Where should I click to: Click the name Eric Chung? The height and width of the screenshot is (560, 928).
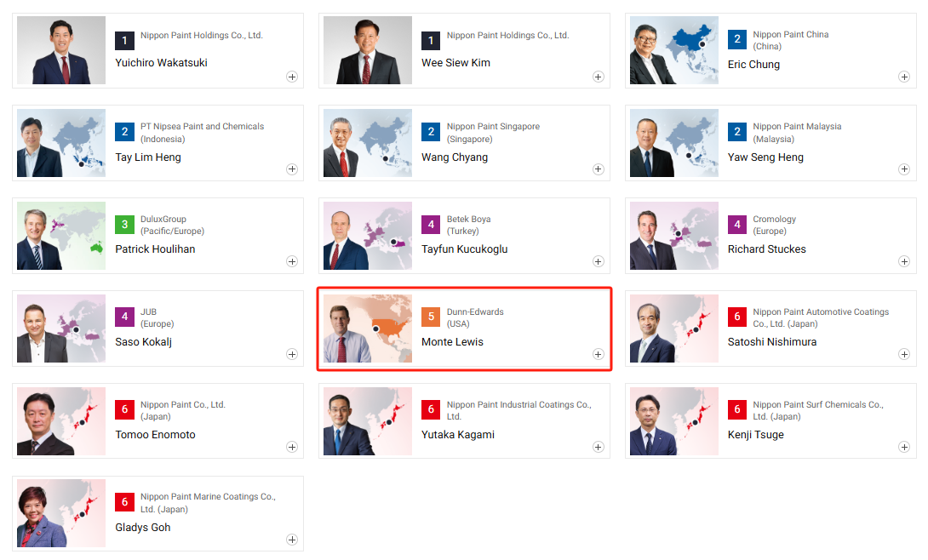(x=753, y=65)
